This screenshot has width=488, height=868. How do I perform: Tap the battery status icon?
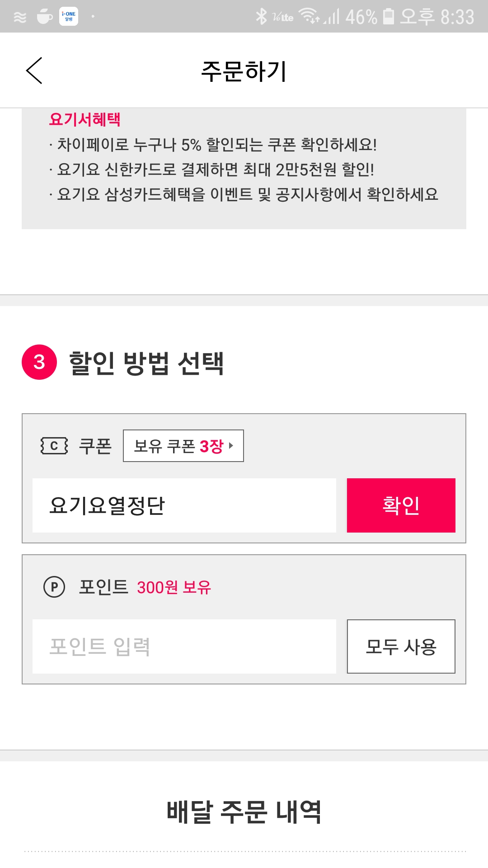[x=388, y=17]
